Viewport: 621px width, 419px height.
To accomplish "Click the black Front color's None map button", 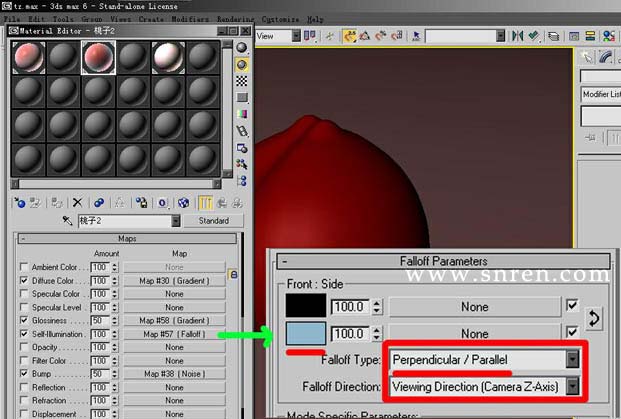I will click(x=475, y=307).
